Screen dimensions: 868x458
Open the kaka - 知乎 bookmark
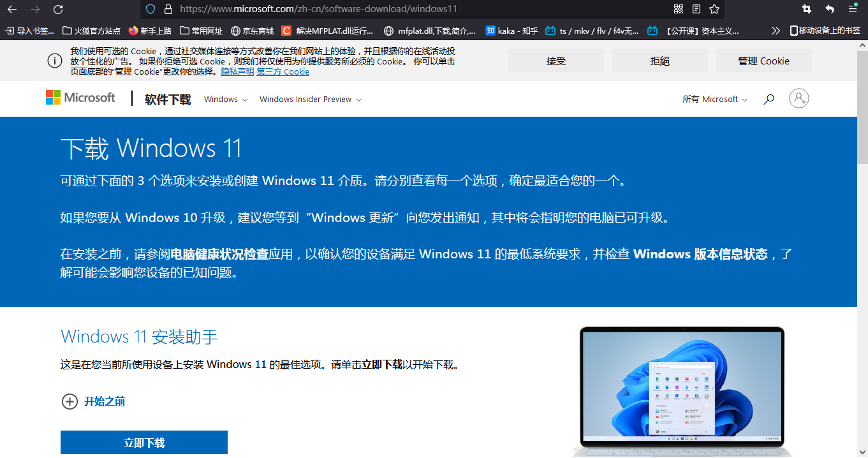[512, 30]
